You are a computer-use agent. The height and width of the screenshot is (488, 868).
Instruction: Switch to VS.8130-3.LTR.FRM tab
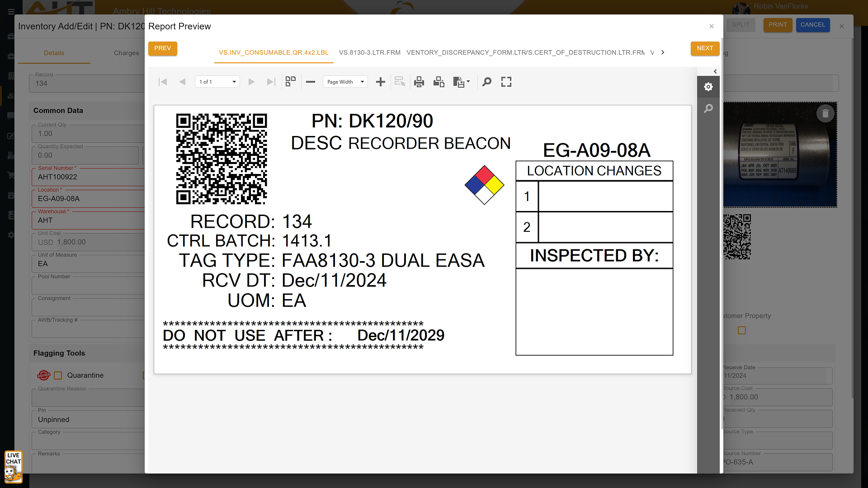(369, 52)
